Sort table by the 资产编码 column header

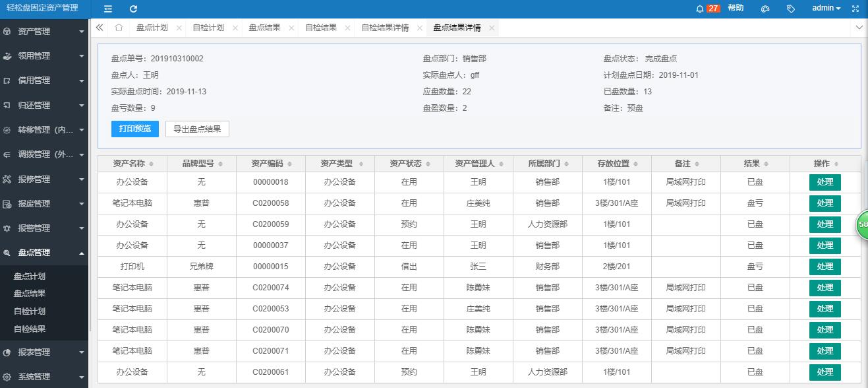(270, 164)
